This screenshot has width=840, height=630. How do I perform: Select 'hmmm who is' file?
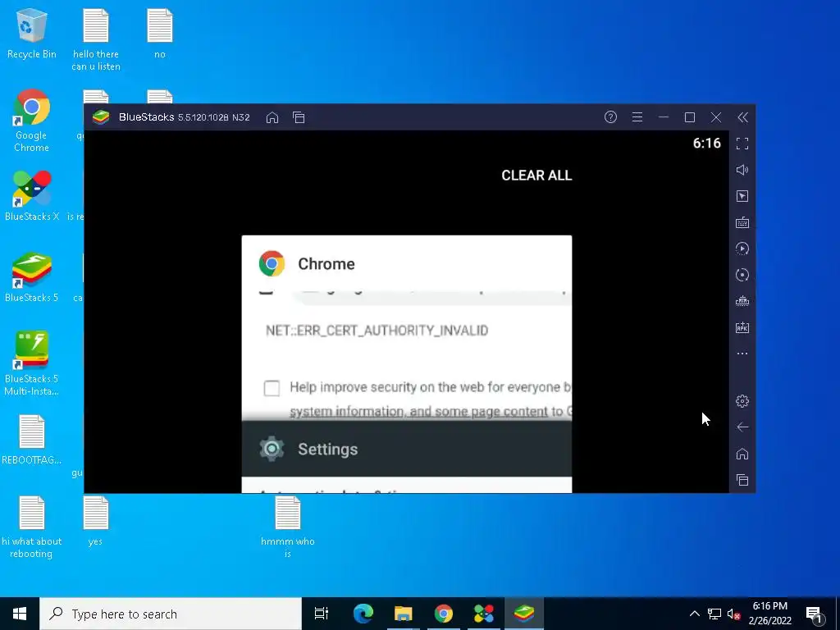click(288, 527)
